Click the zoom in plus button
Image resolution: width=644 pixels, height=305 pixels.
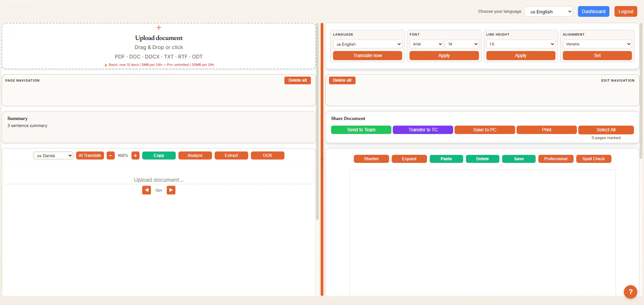click(136, 156)
